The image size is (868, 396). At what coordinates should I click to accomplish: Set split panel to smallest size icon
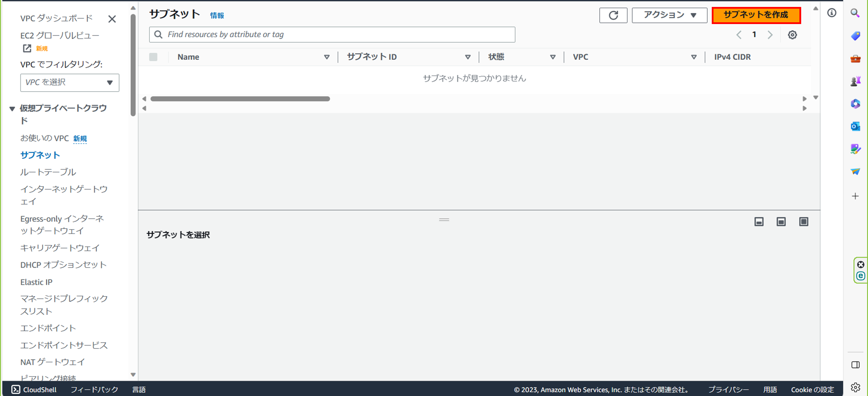[x=759, y=221]
